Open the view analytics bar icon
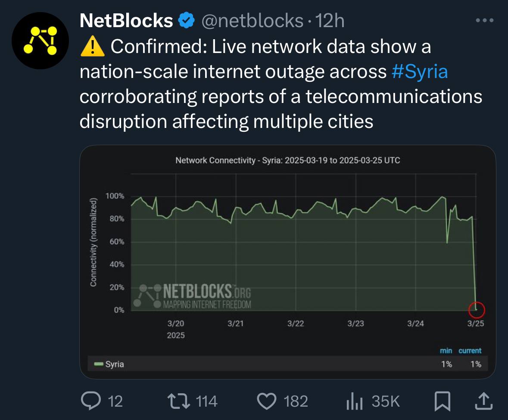The height and width of the screenshot is (420, 508). 355,402
